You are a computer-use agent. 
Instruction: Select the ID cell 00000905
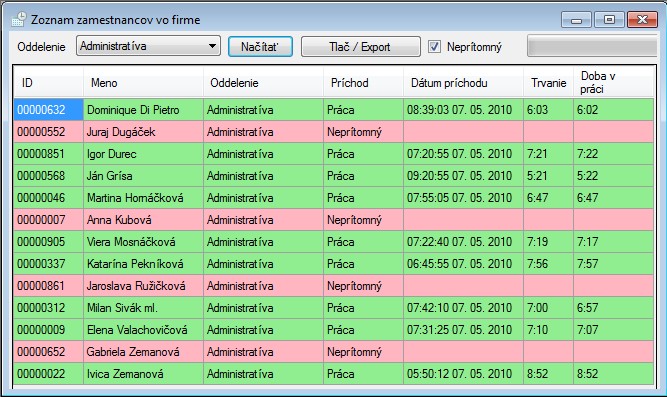coord(48,242)
